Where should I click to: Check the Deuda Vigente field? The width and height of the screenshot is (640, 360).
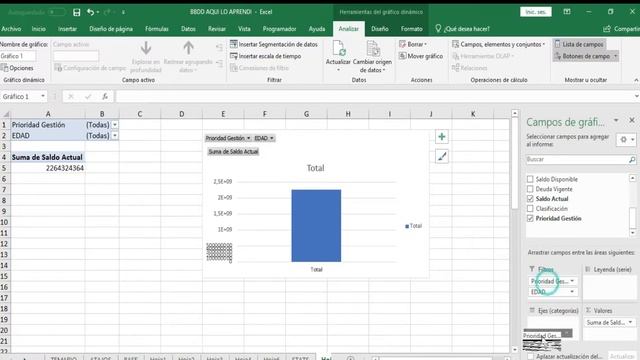click(x=530, y=189)
